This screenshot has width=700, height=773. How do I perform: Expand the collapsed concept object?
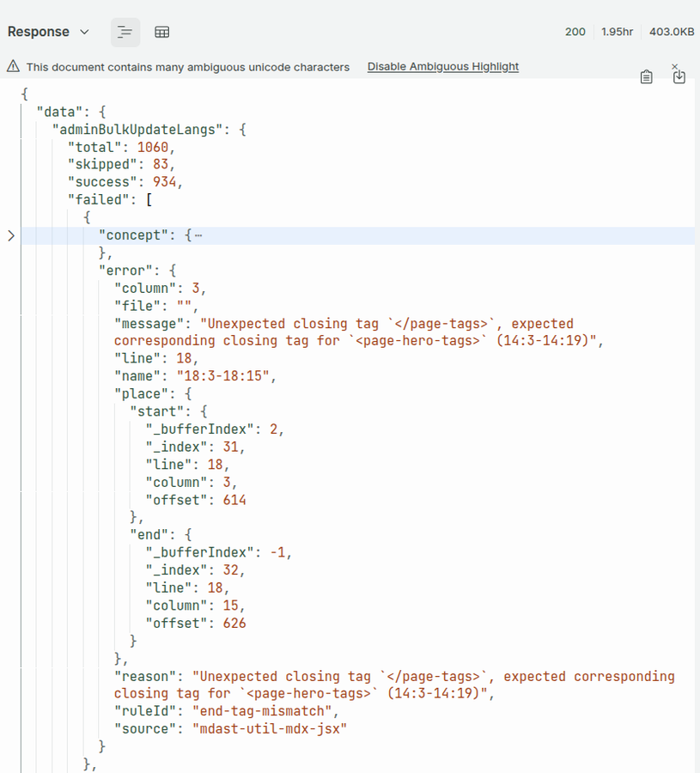tap(11, 235)
